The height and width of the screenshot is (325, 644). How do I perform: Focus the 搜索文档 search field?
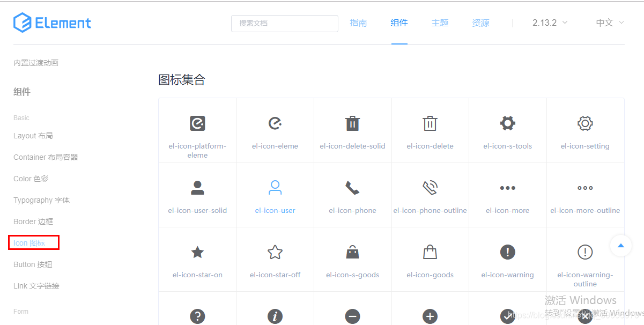pos(285,23)
